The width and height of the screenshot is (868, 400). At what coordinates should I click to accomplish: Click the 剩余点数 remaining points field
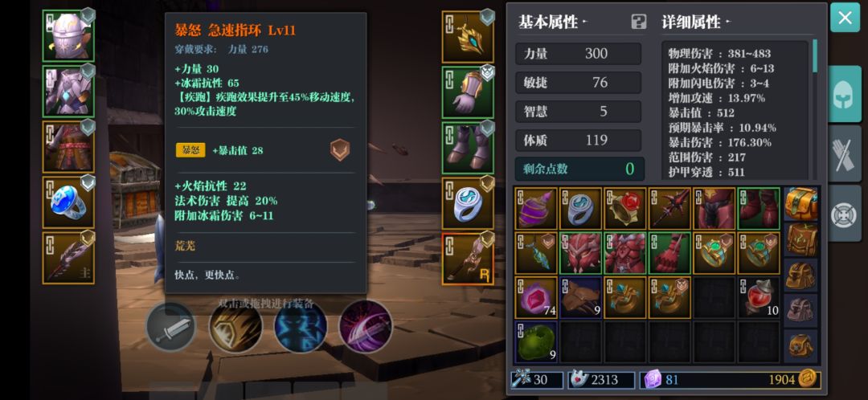coord(579,169)
